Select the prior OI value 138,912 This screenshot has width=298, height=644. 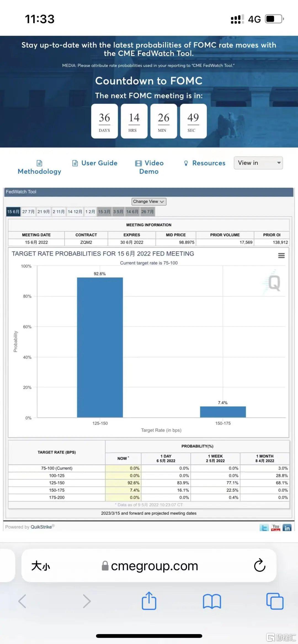pos(280,242)
